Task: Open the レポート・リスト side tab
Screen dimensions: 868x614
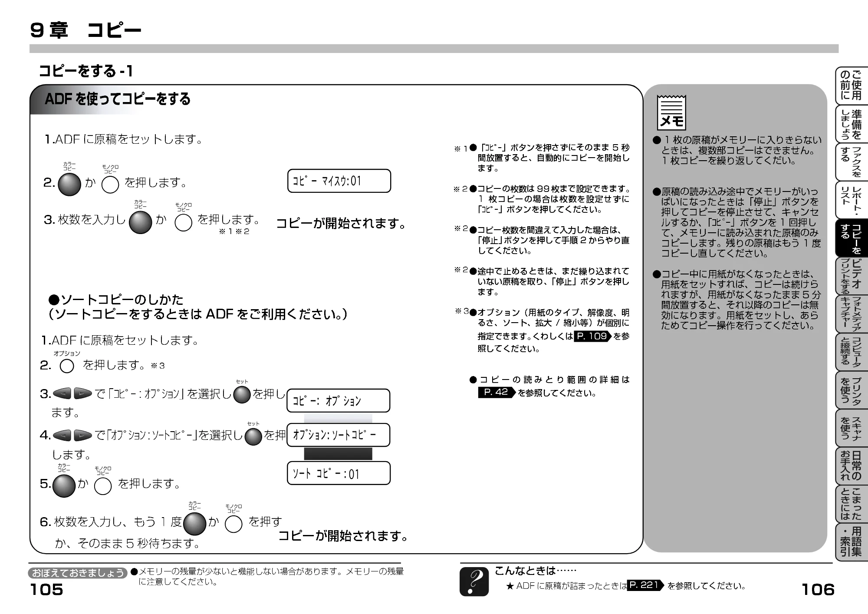Action: [x=851, y=200]
